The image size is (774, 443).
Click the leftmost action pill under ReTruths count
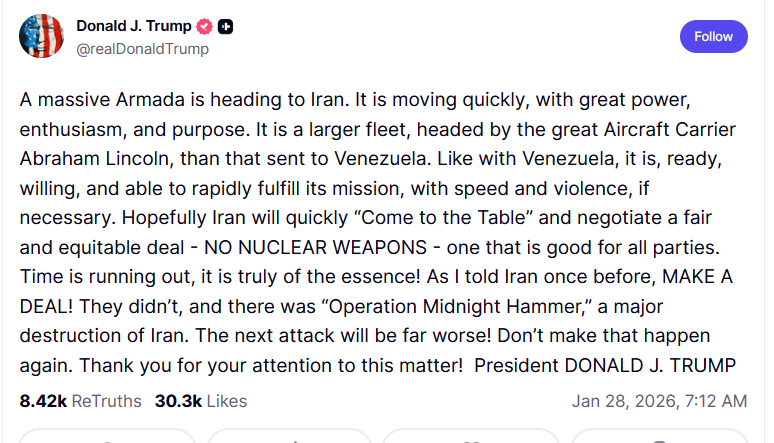pyautogui.click(x=107, y=437)
